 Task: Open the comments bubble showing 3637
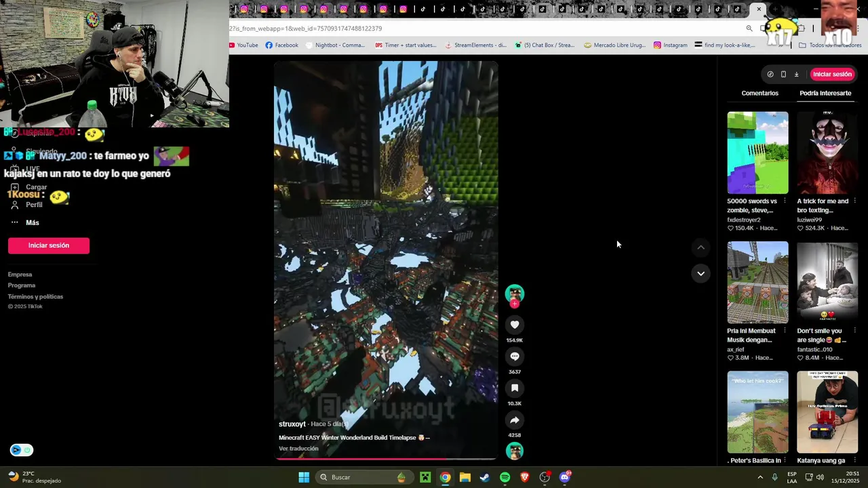(x=515, y=357)
